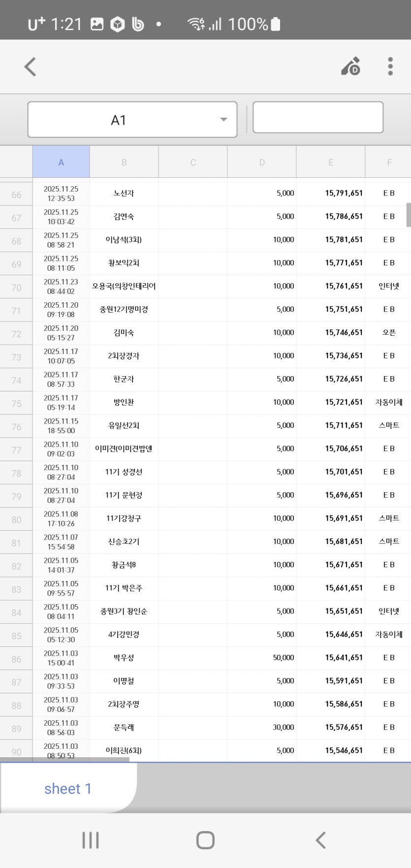Switch to the sheet 1 tab
Image resolution: width=411 pixels, height=868 pixels.
[68, 789]
